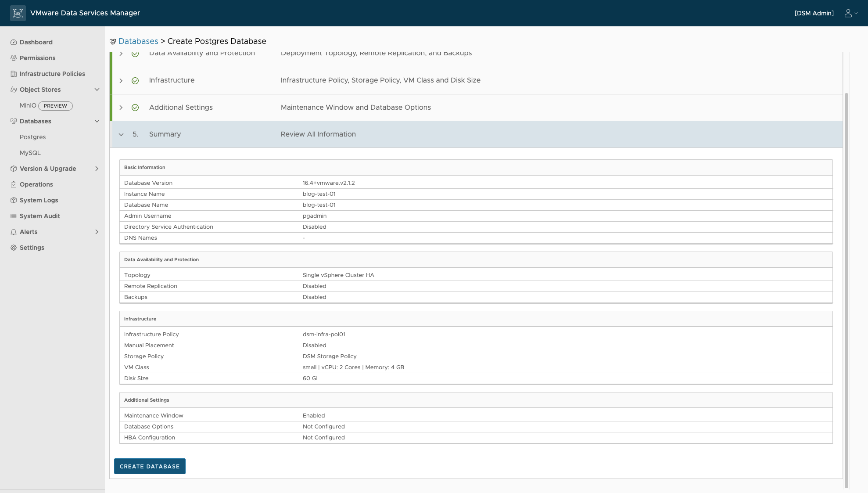
Task: Click the Dashboard gauge icon in sidebar
Action: coord(14,42)
